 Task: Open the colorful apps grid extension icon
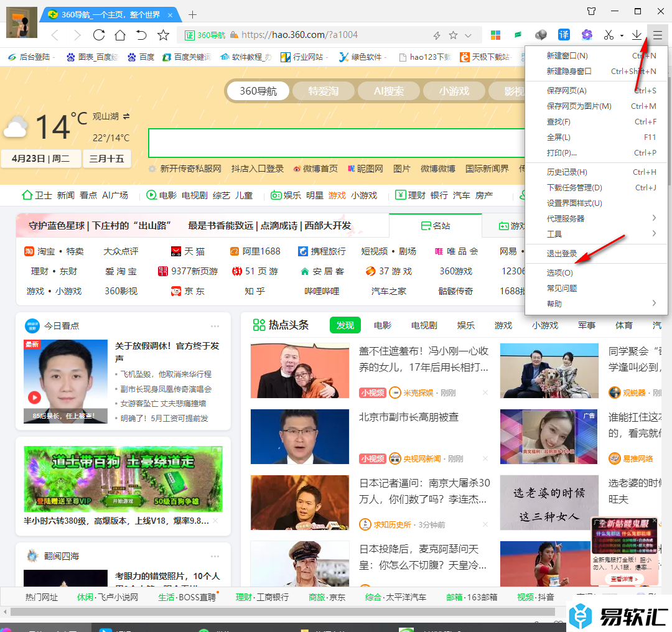495,35
